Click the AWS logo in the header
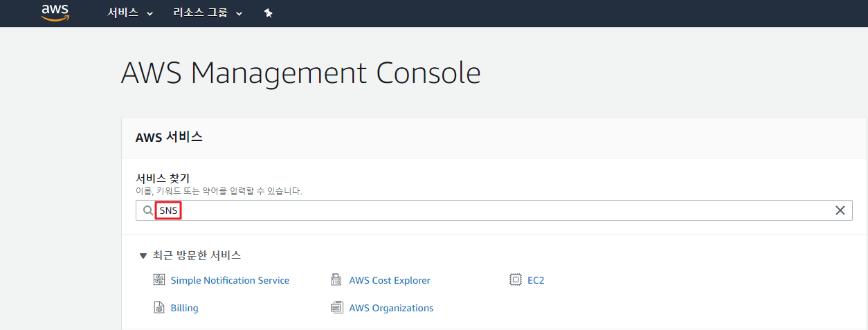 coord(55,12)
